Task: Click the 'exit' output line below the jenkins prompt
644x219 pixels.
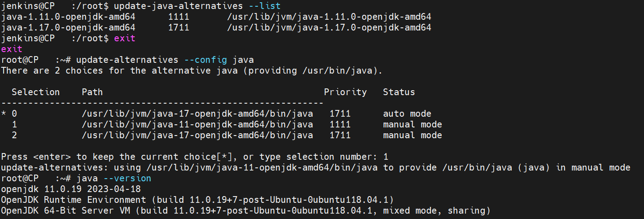Action: click(12, 49)
